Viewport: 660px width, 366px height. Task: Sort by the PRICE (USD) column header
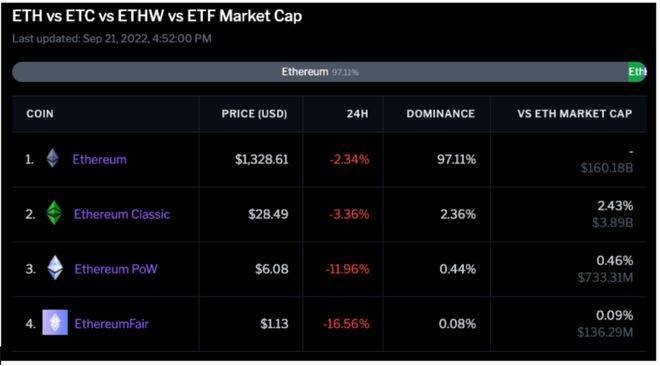(x=254, y=114)
